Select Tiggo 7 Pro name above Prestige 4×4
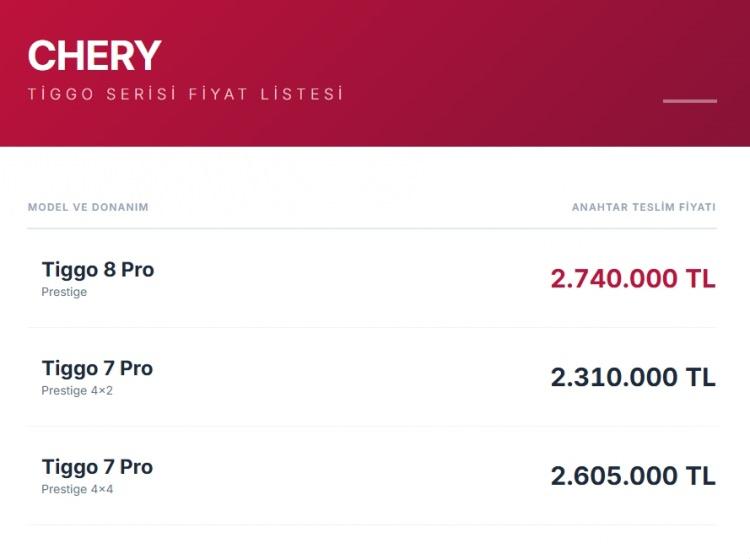The height and width of the screenshot is (559, 750). [x=98, y=467]
